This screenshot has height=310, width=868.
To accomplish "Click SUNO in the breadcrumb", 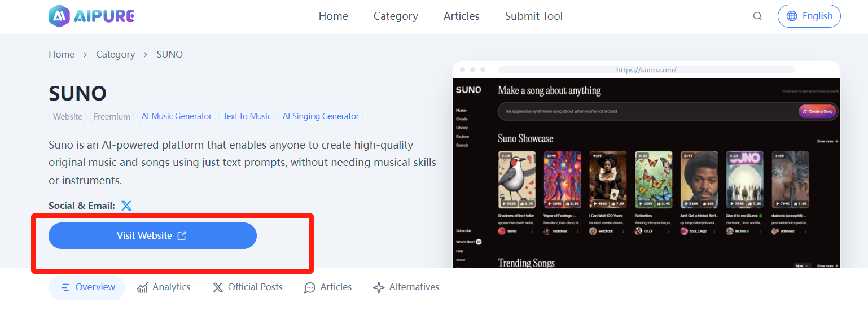I will tap(170, 54).
